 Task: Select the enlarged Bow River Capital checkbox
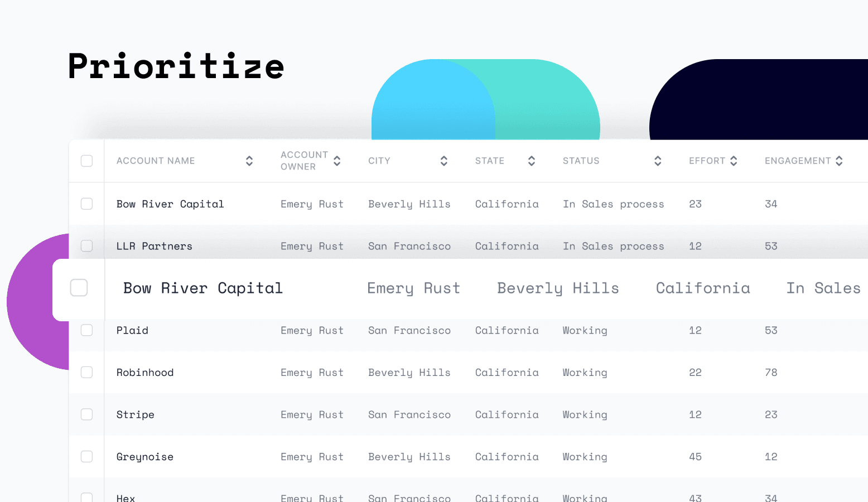click(79, 288)
